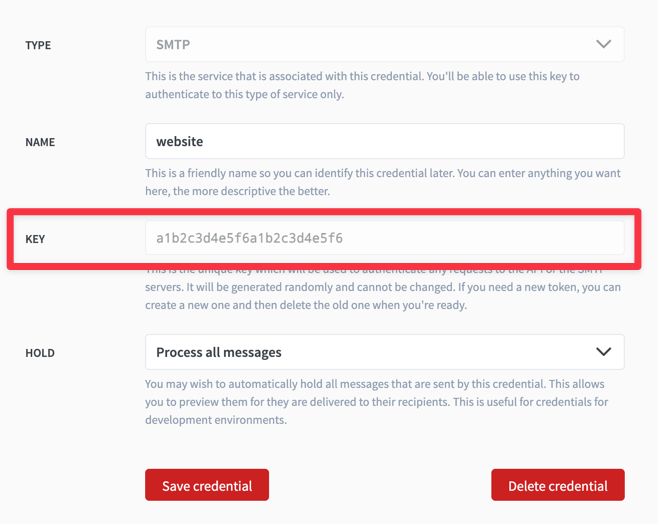
Task: Click the TYPE field label
Action: (38, 45)
